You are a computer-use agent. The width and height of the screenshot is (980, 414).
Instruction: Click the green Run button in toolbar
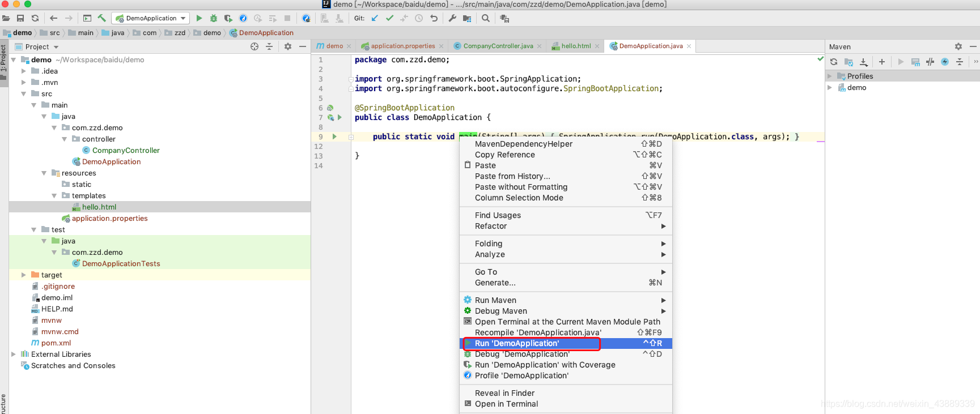click(199, 18)
